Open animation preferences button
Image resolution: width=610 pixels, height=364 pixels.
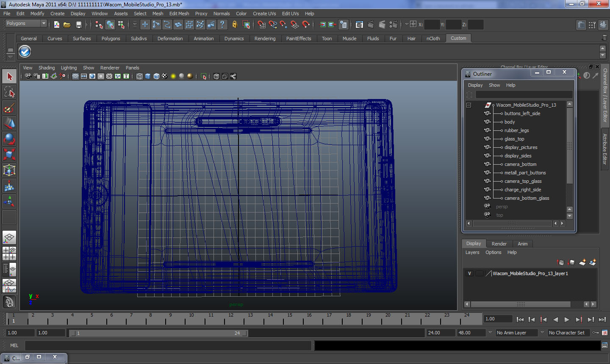pyautogui.click(x=604, y=333)
